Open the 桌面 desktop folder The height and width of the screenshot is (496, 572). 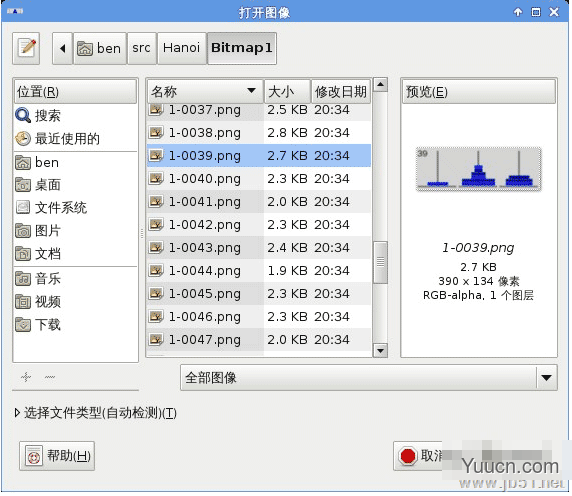(x=76, y=185)
